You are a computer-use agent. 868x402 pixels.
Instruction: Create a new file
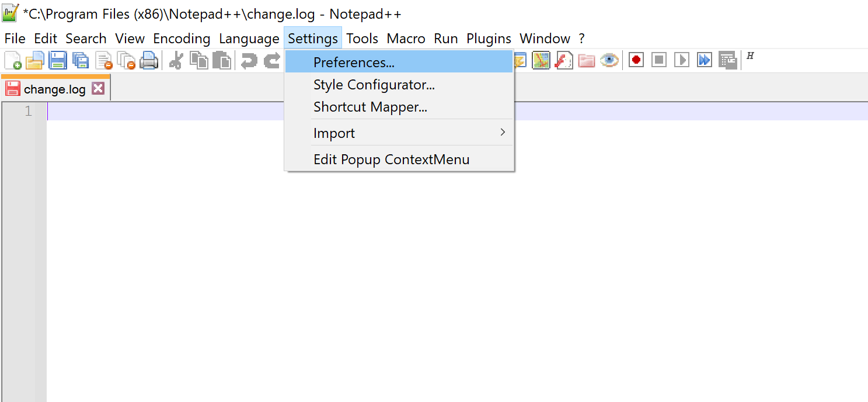coord(13,60)
